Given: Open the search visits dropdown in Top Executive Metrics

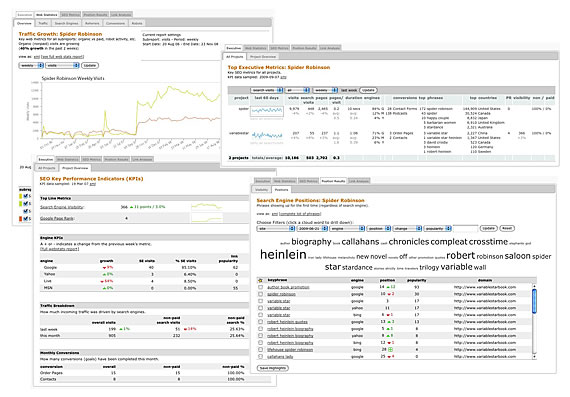Looking at the screenshot, I should 266,90.
